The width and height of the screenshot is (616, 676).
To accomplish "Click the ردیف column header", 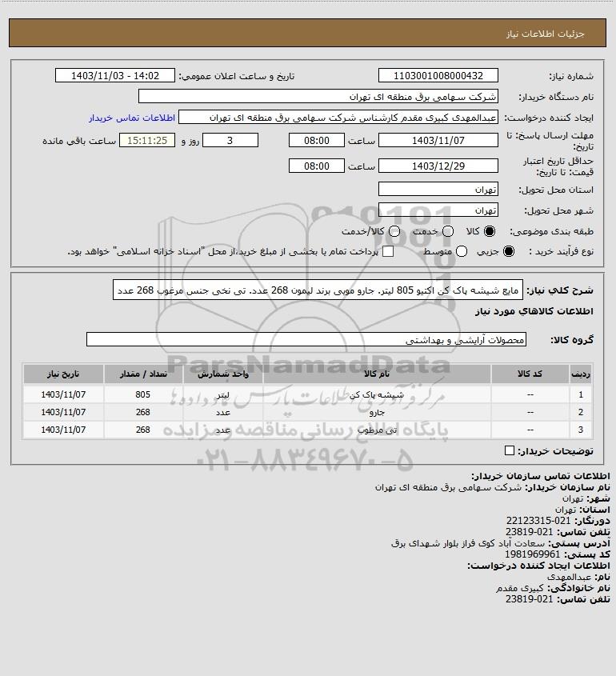I will [x=581, y=374].
